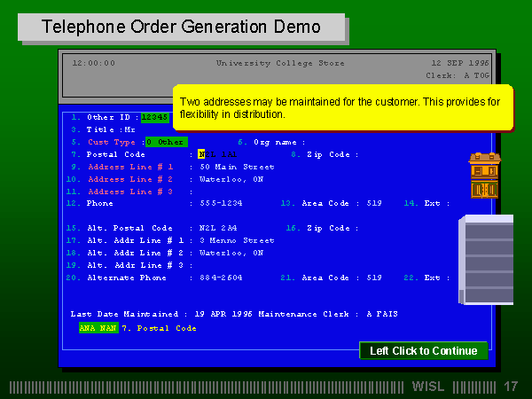This screenshot has width=532, height=399.
Task: Click Address Line #2 value Waterloo, ON
Action: (231, 179)
